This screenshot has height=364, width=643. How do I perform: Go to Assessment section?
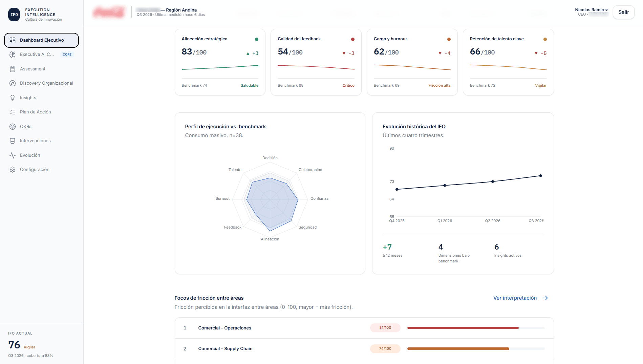coord(41,69)
